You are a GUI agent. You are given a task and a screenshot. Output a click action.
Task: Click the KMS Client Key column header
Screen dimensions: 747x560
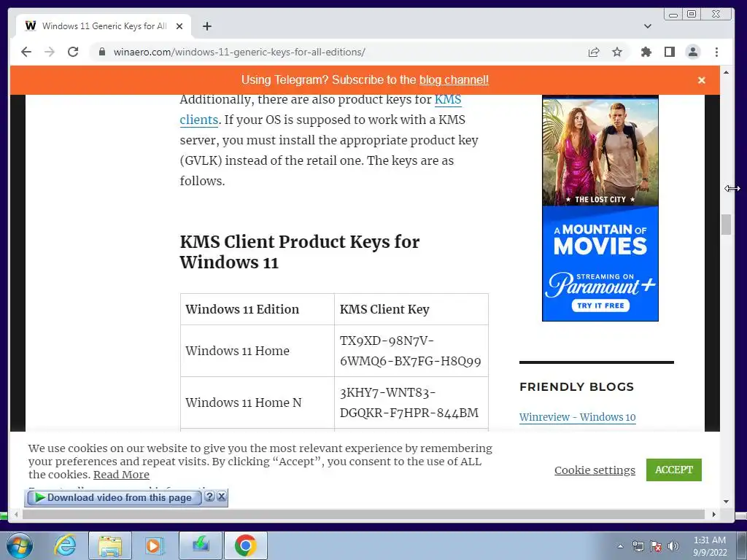411,309
